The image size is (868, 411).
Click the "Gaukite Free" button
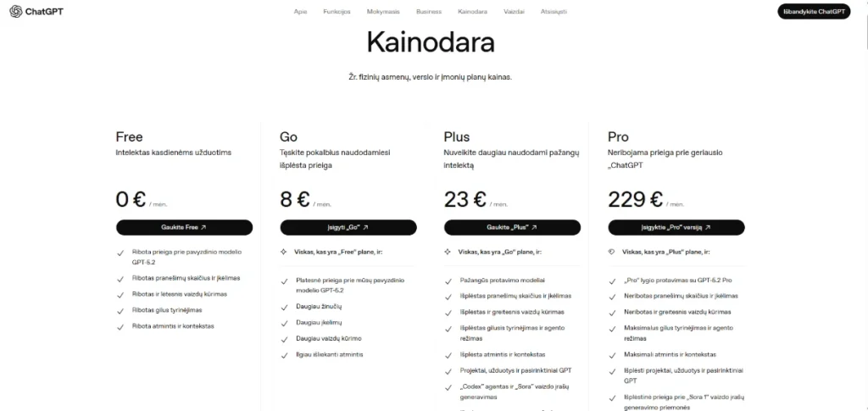click(x=184, y=227)
